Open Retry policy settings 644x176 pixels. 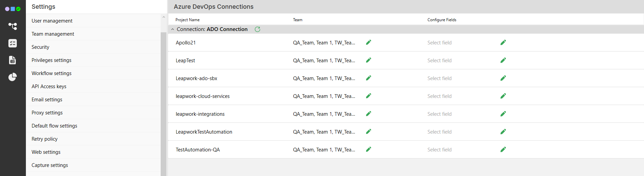point(45,139)
